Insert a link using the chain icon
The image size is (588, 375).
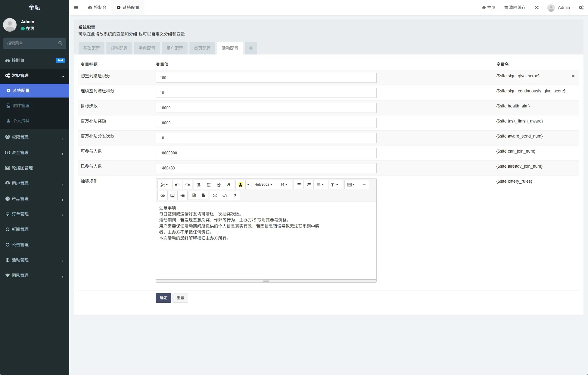pyautogui.click(x=163, y=196)
